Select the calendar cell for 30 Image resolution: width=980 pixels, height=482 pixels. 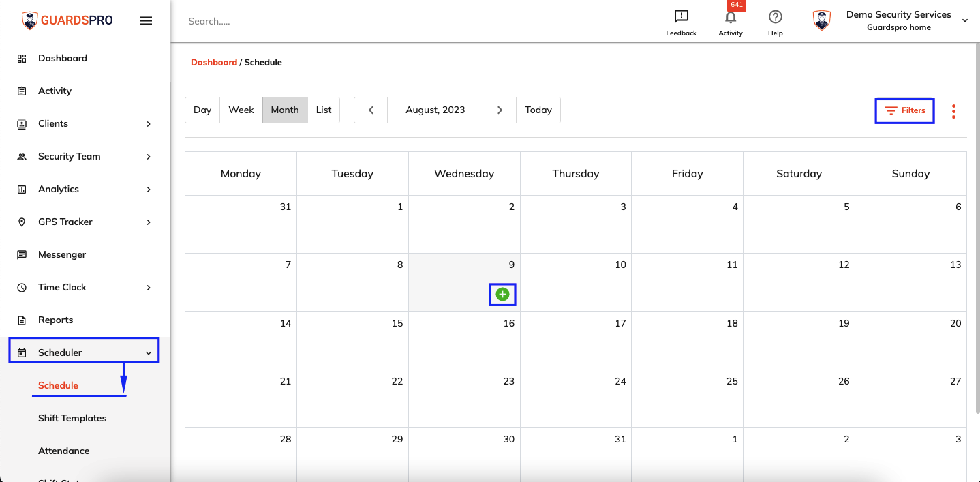(x=464, y=455)
